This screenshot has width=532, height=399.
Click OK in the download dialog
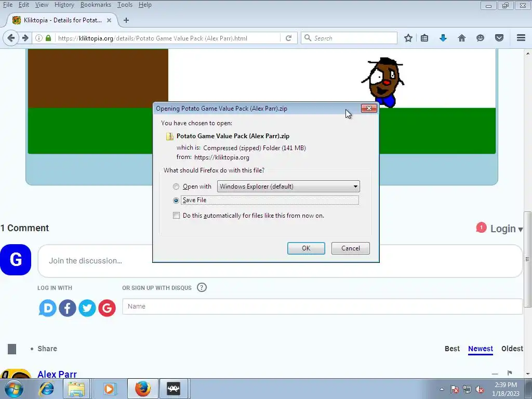(306, 248)
